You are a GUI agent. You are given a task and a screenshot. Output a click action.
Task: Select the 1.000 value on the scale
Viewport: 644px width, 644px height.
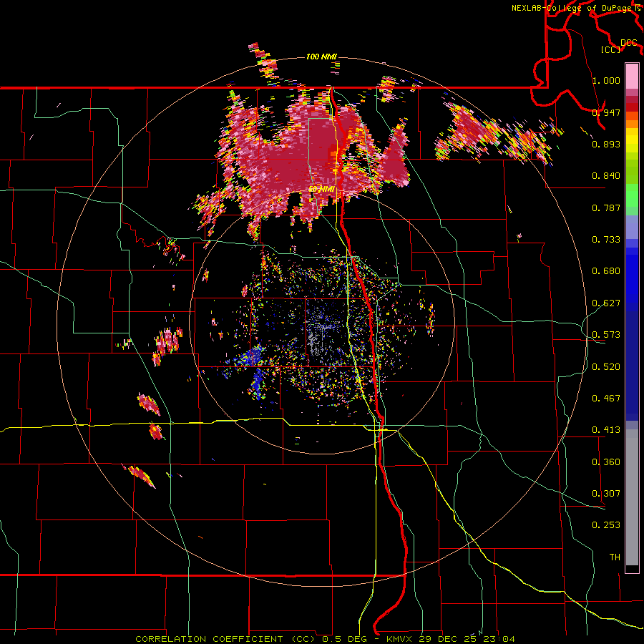pos(606,80)
